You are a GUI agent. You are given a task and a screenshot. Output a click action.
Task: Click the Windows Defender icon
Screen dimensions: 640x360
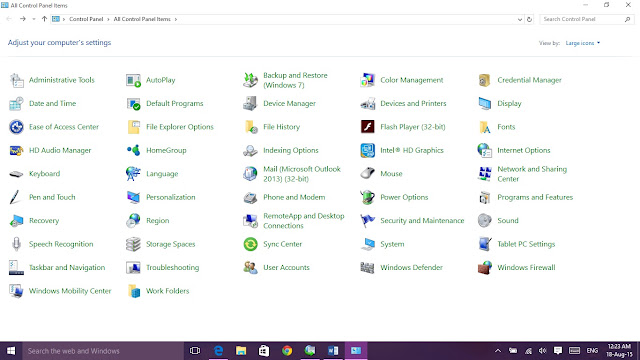(367, 268)
